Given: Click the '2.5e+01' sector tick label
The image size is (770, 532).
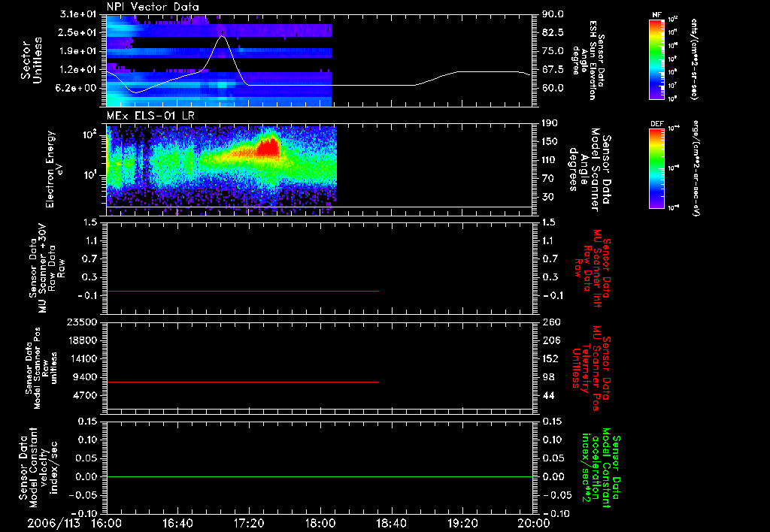Looking at the screenshot, I should pos(77,32).
